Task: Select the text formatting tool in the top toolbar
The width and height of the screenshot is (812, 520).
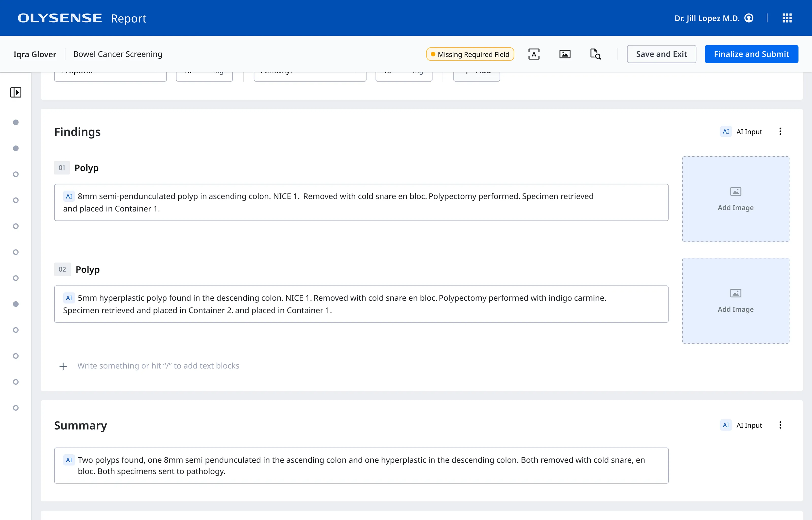Action: (534, 54)
